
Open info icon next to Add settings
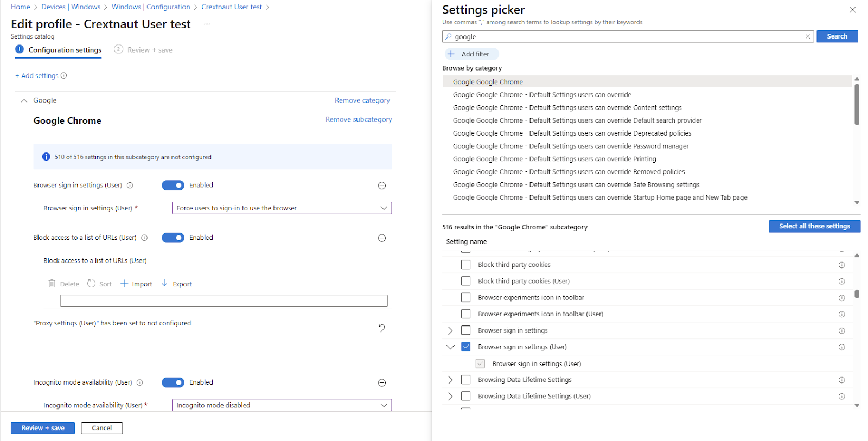coord(63,76)
